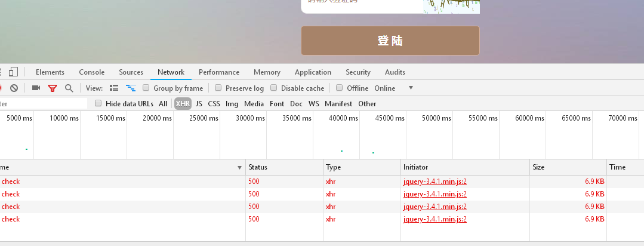Viewport: 644px width, 246px height.
Task: Filter requests by WS
Action: [314, 104]
